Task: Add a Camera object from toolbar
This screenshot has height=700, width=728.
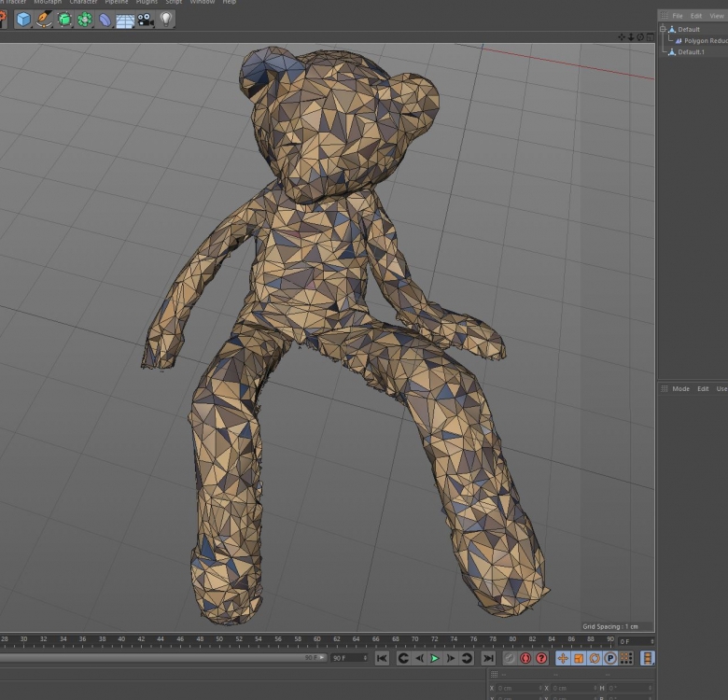Action: point(147,19)
